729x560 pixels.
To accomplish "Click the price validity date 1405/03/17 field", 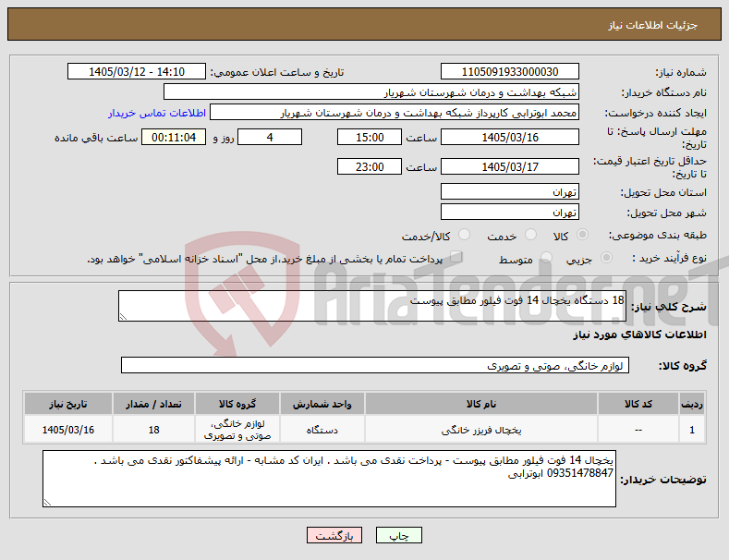I will (x=509, y=166).
